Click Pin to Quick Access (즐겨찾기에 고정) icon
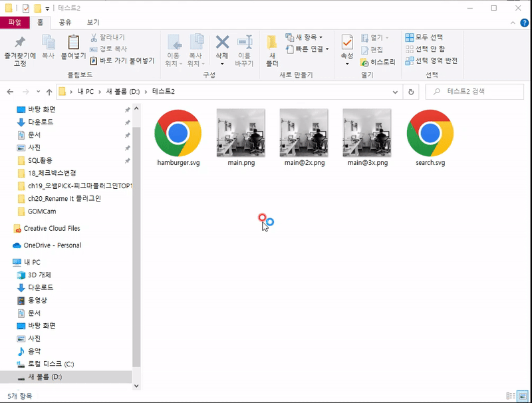This screenshot has width=532, height=403. [20, 43]
